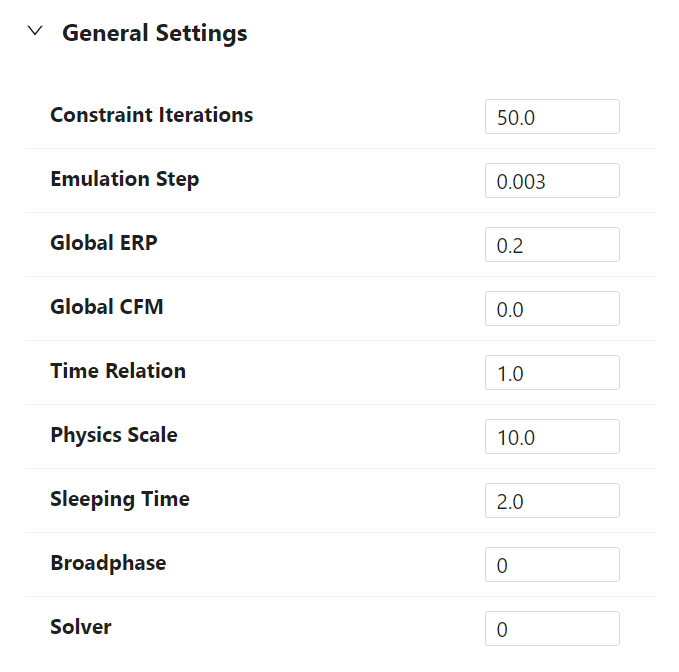Focus the Time Relation value box
Viewport: 679px width, 672px height.
click(552, 373)
